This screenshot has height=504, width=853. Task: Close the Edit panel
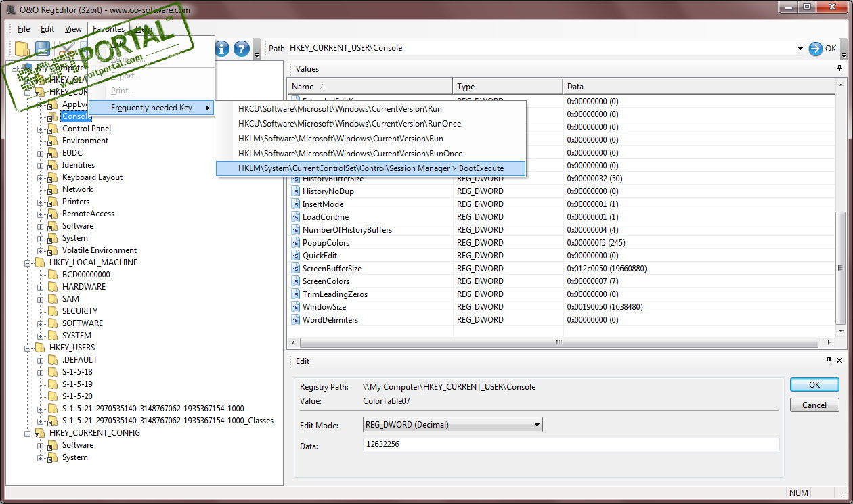(840, 361)
